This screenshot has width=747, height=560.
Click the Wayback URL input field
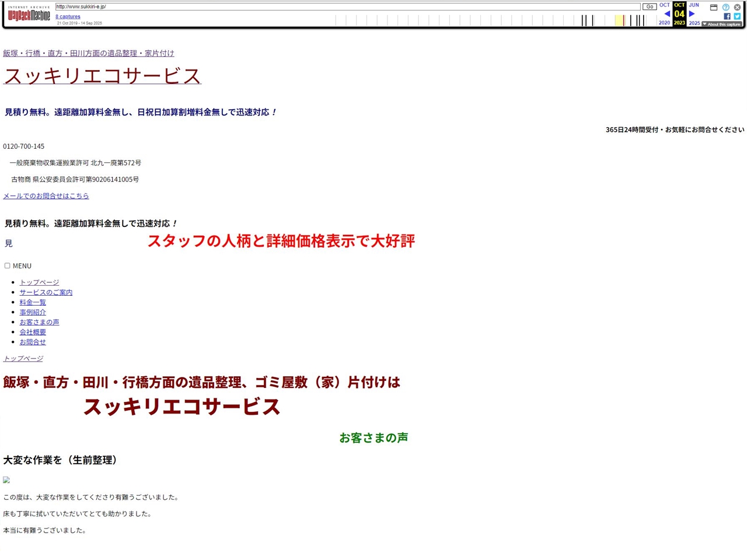(x=347, y=6)
